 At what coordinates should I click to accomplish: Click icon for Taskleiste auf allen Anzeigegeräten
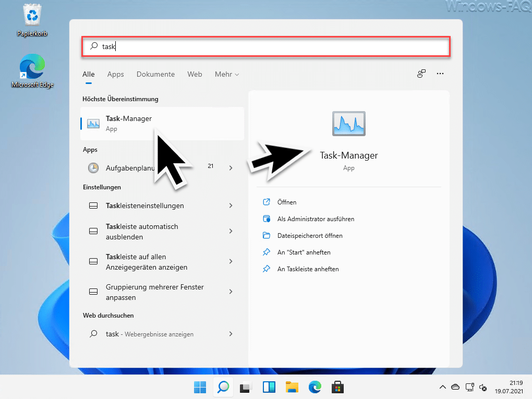93,261
